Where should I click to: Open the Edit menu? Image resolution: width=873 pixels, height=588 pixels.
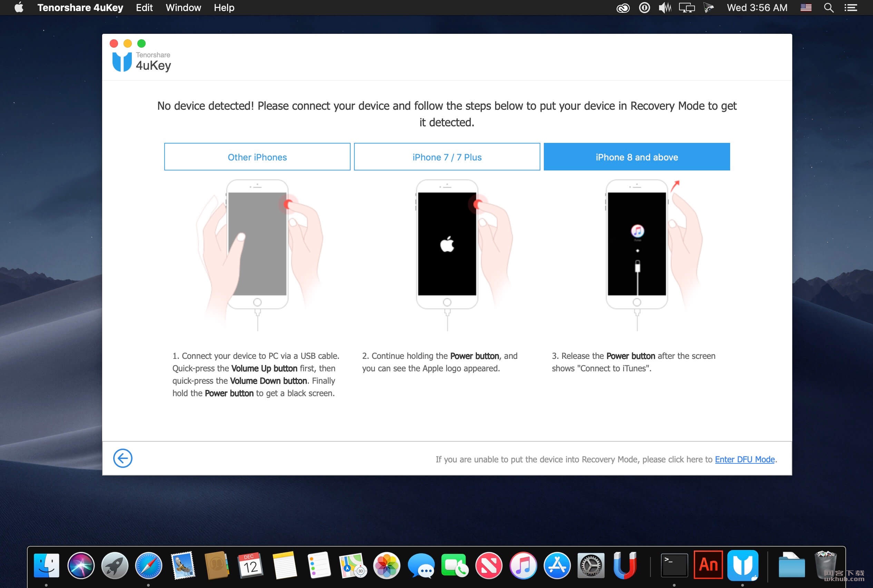tap(144, 8)
